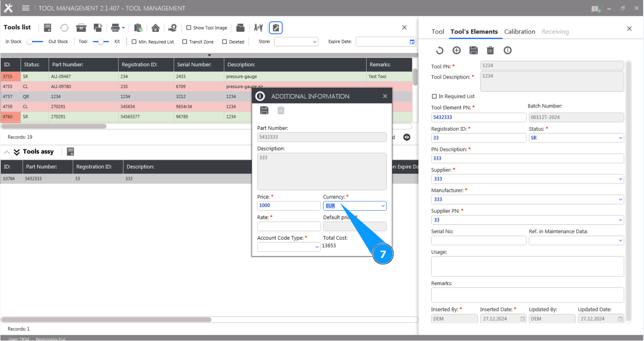This screenshot has width=644, height=341.
Task: Export Tools assy table to spreadsheet
Action: (x=70, y=152)
